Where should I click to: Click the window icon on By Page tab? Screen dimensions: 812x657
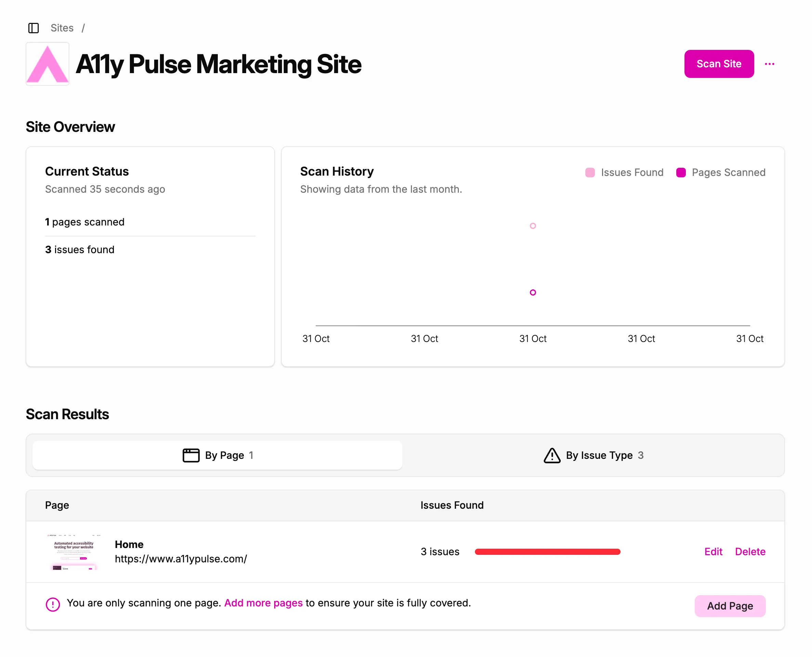[191, 455]
